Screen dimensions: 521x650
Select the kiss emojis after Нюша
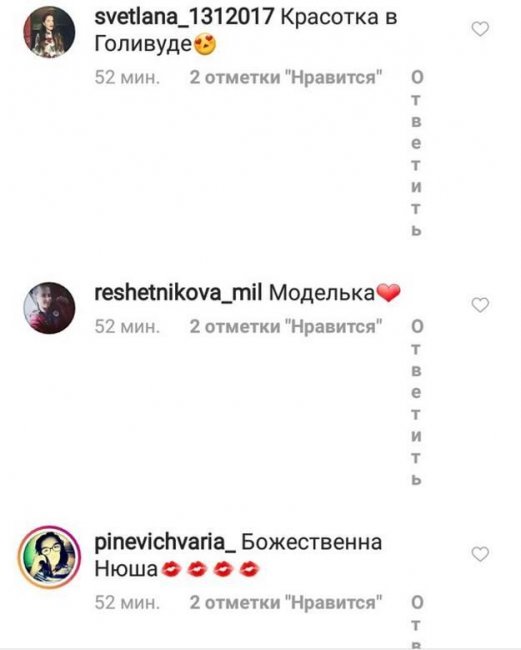210,570
